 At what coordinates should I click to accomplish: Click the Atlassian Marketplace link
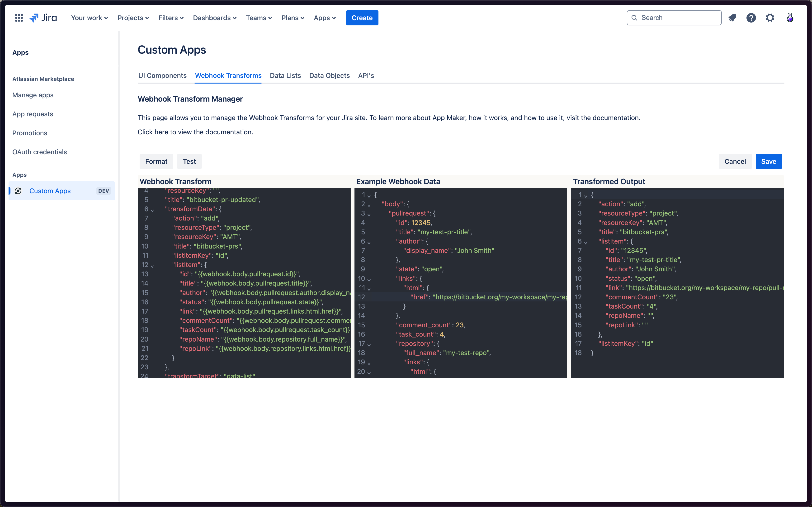pyautogui.click(x=43, y=78)
